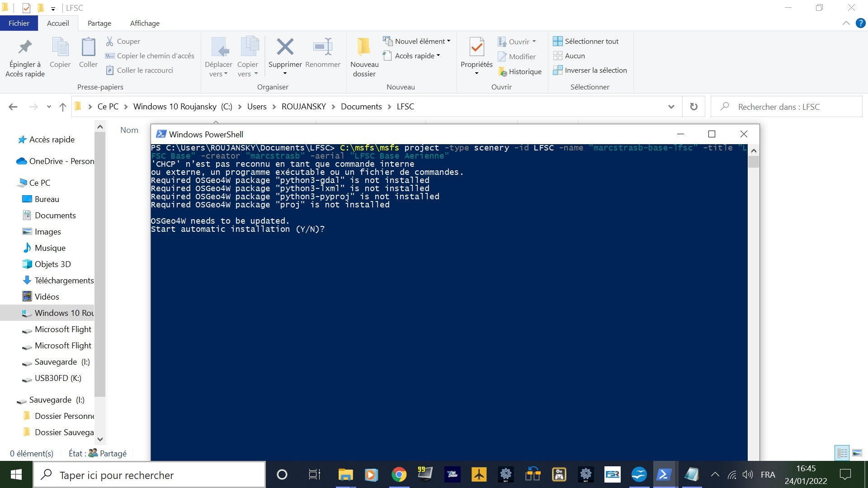Switch to large thumbnails view icon

857,453
